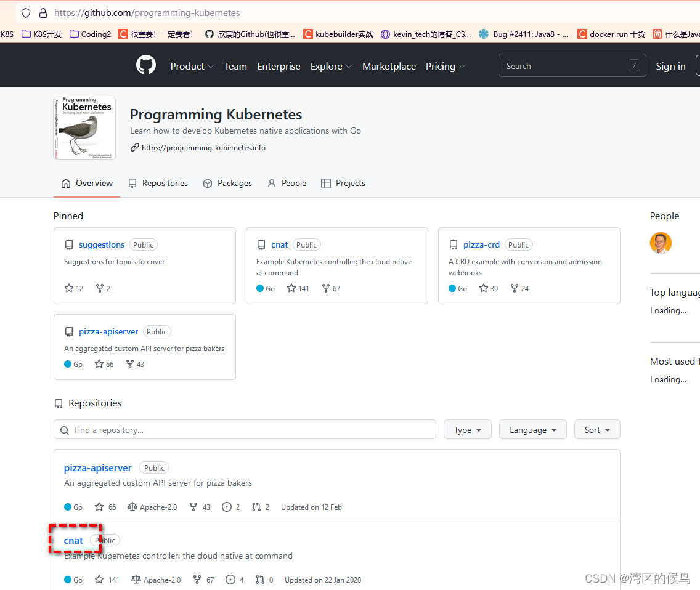Screen dimensions: 700x590
Task: Switch to the Repositories tab
Action: pos(158,183)
